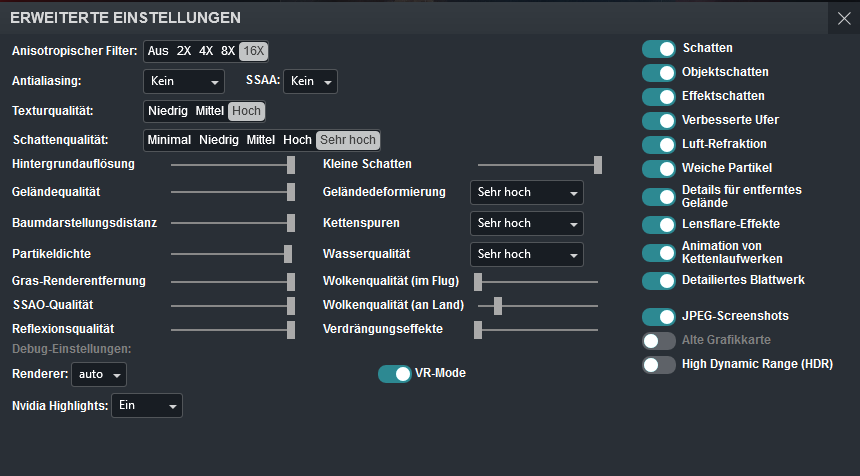Open the Antialiasing dropdown

(x=185, y=81)
